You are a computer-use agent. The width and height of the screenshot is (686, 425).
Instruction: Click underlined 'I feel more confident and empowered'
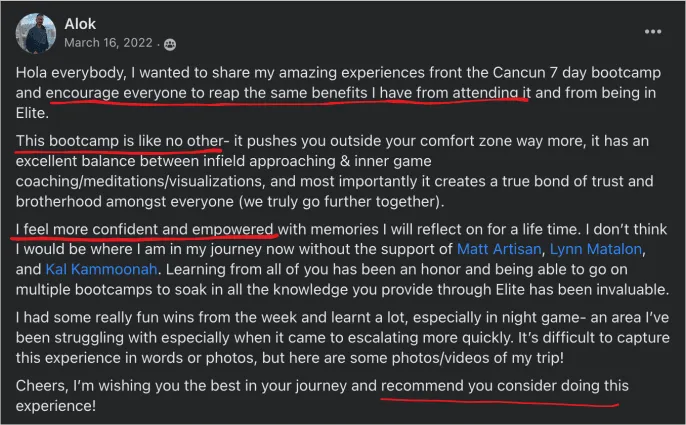(x=144, y=229)
